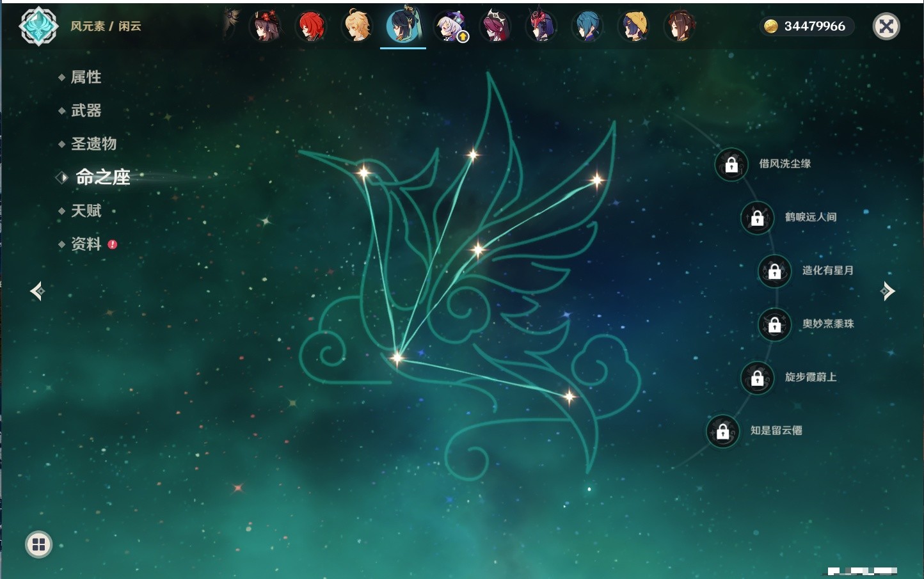Click the 风元素 / 闲云 title text
Image resolution: width=924 pixels, height=579 pixels.
(106, 26)
